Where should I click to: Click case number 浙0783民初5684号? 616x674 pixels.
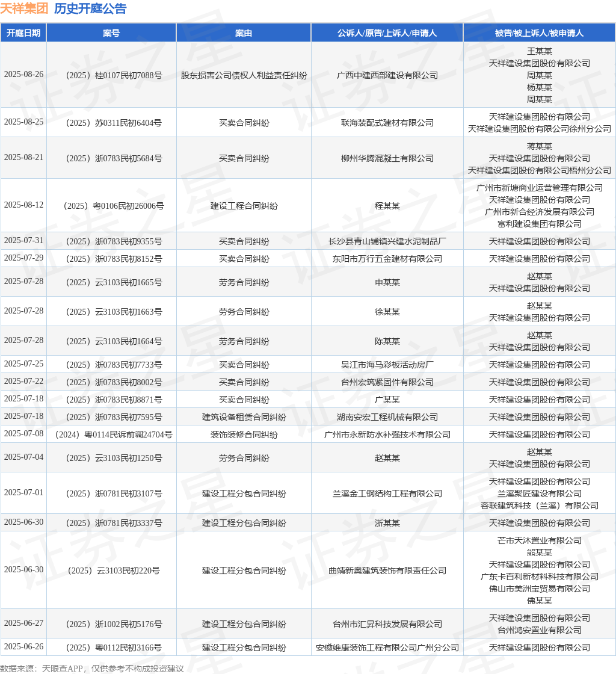coord(114,159)
